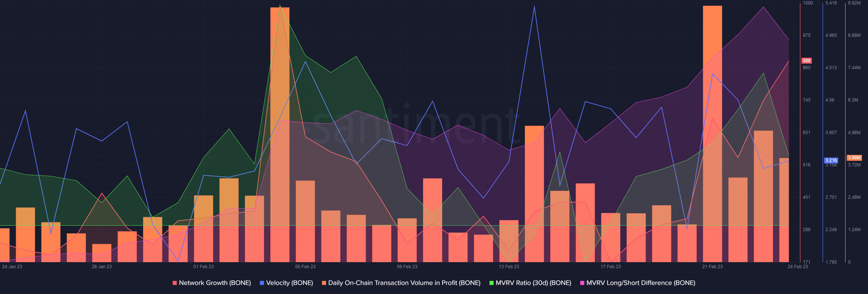868x294 pixels.
Task: Click the green MVRV Ratio (30d) legend swatch
Action: 491,283
